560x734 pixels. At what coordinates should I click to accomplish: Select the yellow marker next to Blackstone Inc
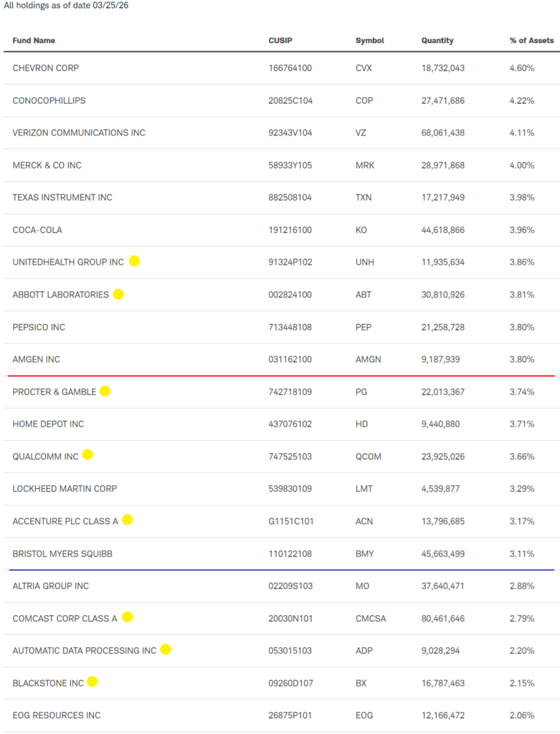coord(92,682)
